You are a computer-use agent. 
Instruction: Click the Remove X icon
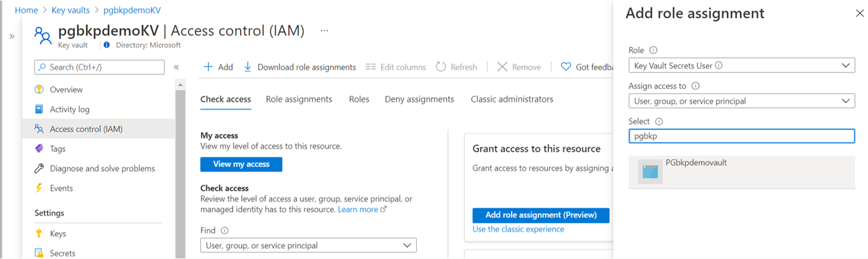[502, 67]
